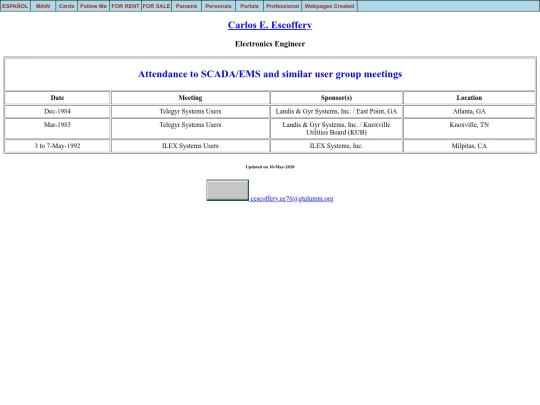Click the ILEX Systems Users meeting cell
The height and width of the screenshot is (405, 540).
tap(190, 146)
